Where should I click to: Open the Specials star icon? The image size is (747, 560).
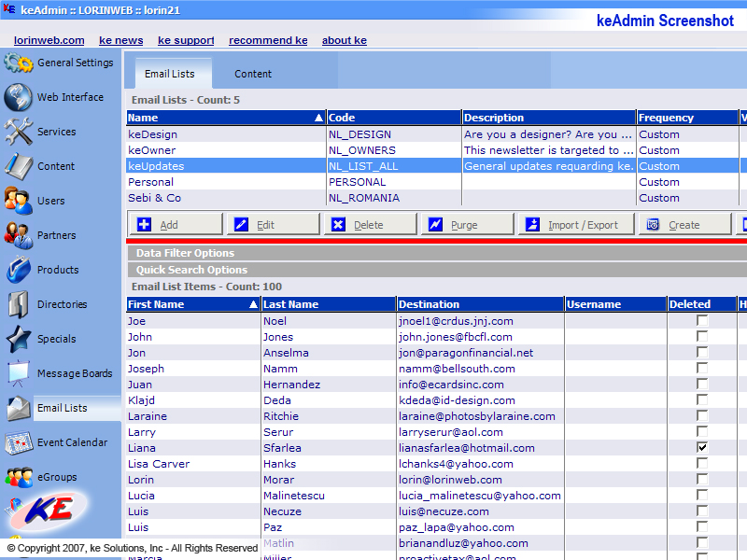(x=19, y=339)
